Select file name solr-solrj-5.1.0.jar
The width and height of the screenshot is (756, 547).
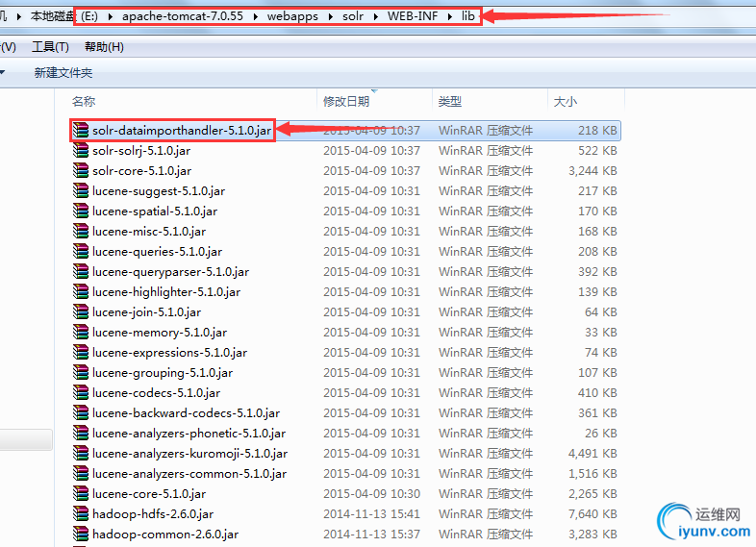141,151
